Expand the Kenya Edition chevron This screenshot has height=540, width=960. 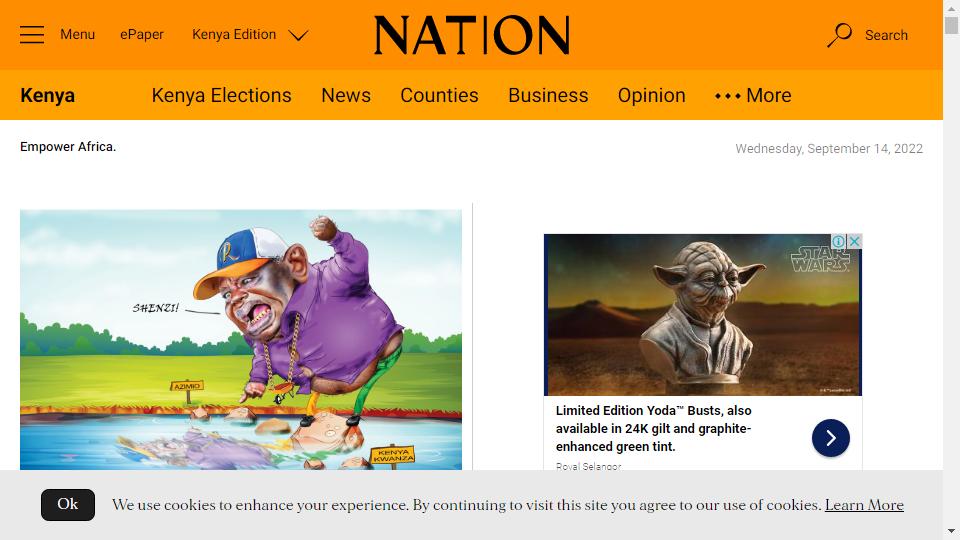pyautogui.click(x=298, y=36)
